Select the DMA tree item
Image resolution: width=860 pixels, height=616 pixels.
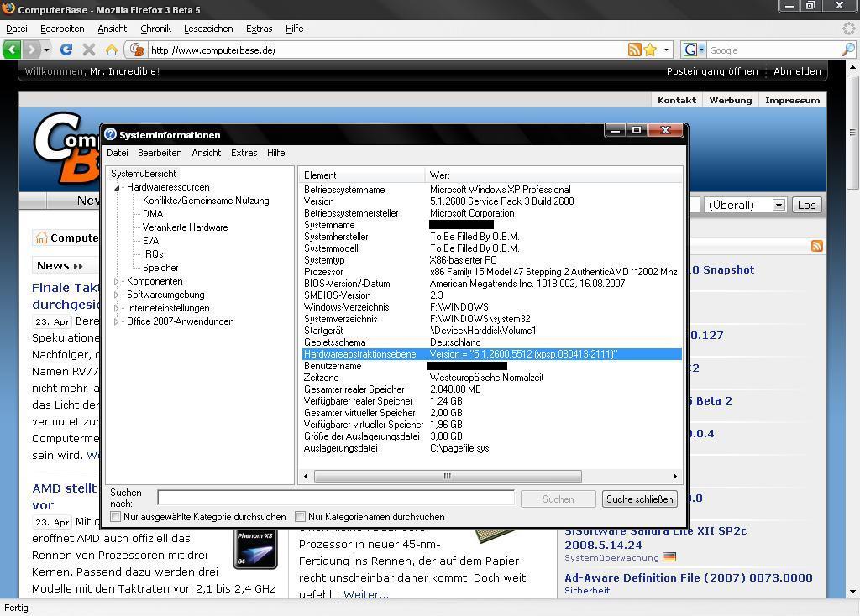pos(153,214)
